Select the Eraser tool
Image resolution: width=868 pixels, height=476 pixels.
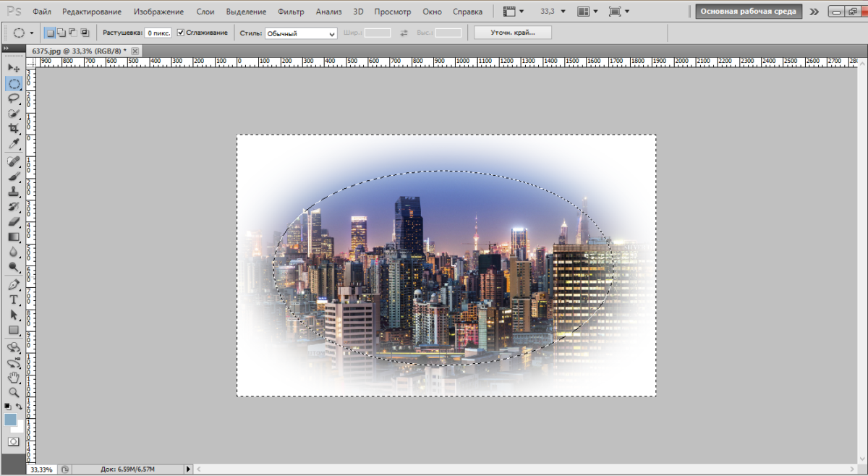click(x=13, y=222)
